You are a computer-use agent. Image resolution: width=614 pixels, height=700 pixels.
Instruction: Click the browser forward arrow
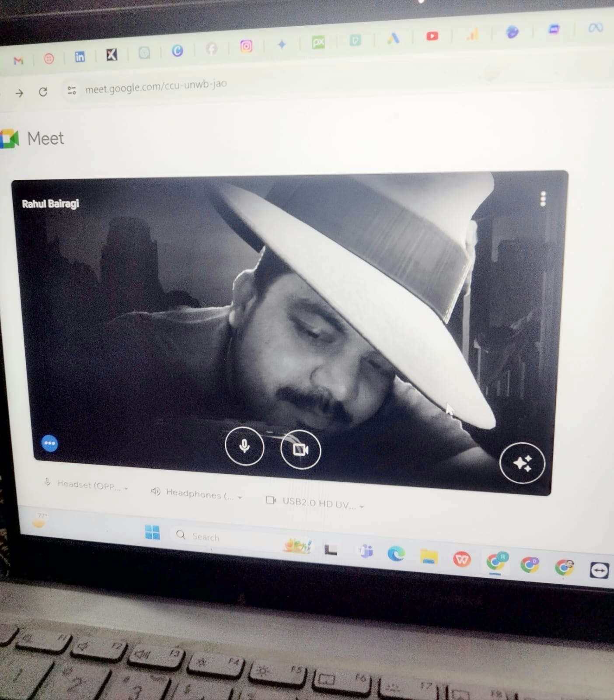pos(19,93)
